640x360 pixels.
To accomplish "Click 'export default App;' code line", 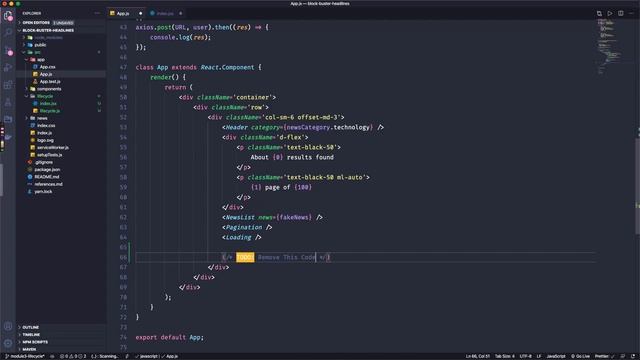I will [x=169, y=338].
